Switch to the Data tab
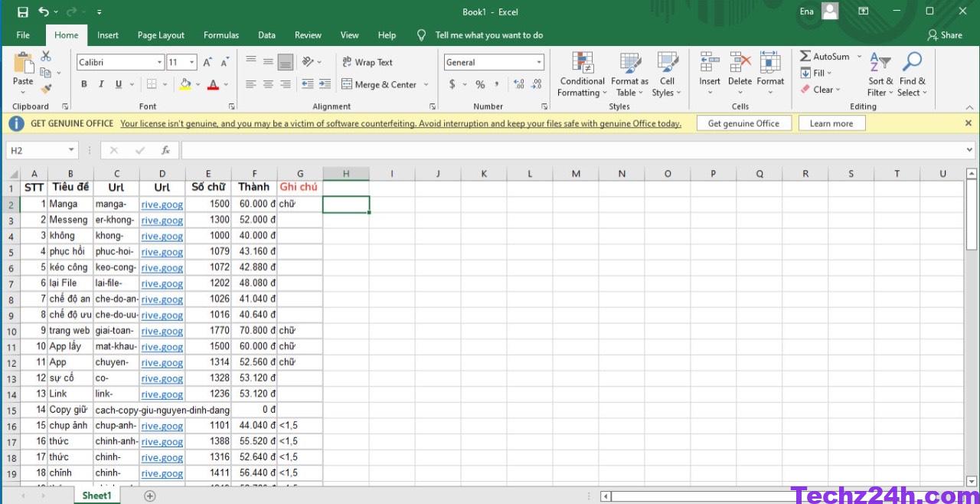The image size is (980, 504). tap(266, 35)
